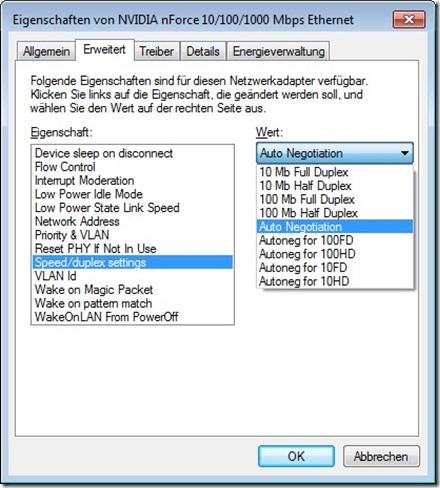
Task: Cancel with the Abbrechen button
Action: tap(381, 456)
